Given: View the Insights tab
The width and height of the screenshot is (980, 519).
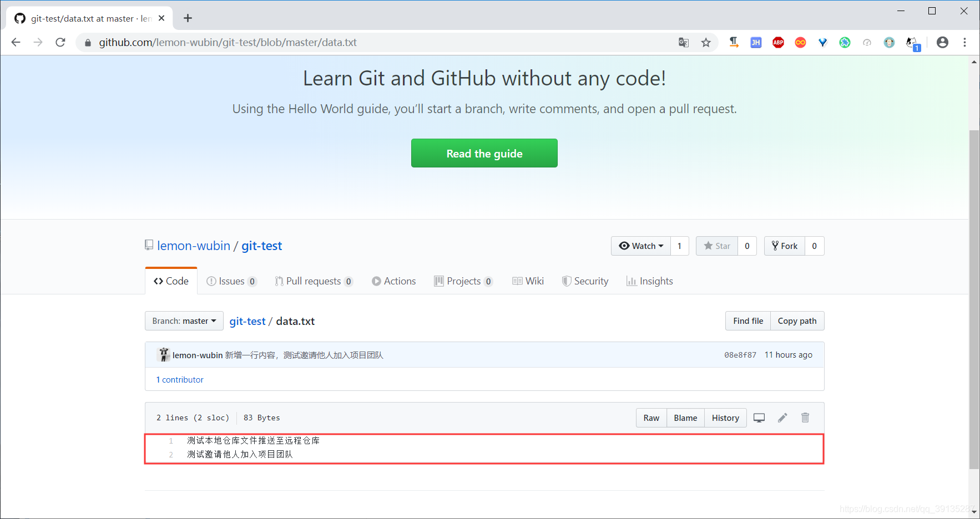Looking at the screenshot, I should [649, 281].
